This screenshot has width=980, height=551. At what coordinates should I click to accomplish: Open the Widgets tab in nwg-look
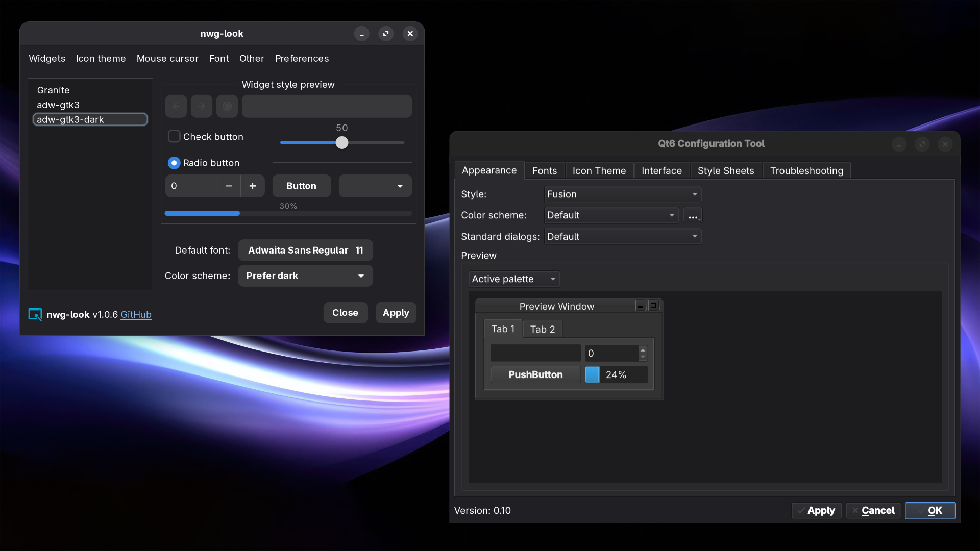click(47, 59)
